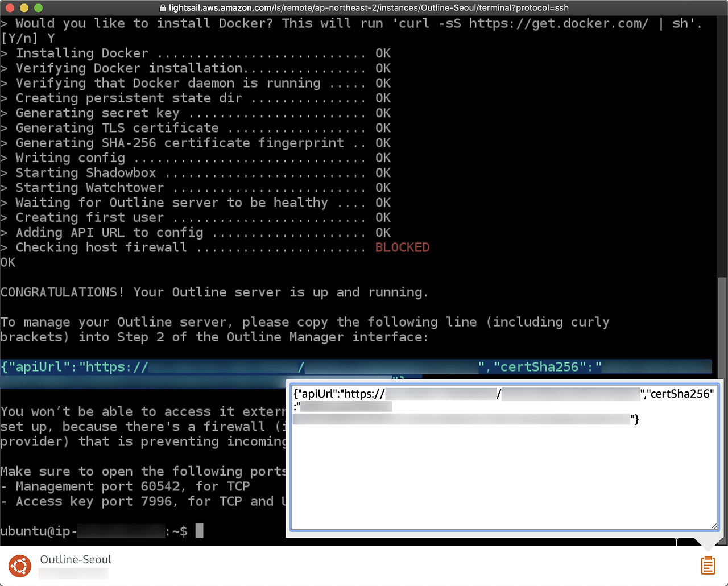
Task: Click the lightsail.aws.amazon.com address bar
Action: (364, 8)
